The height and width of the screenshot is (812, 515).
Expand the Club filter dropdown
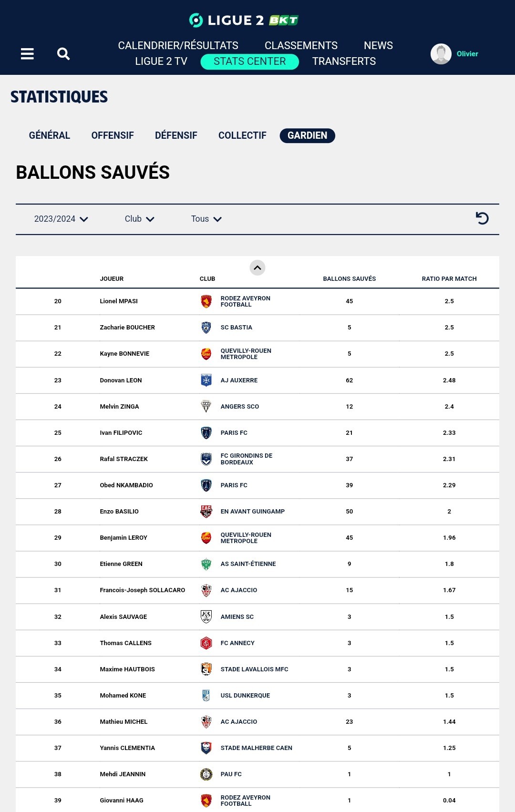(x=139, y=219)
